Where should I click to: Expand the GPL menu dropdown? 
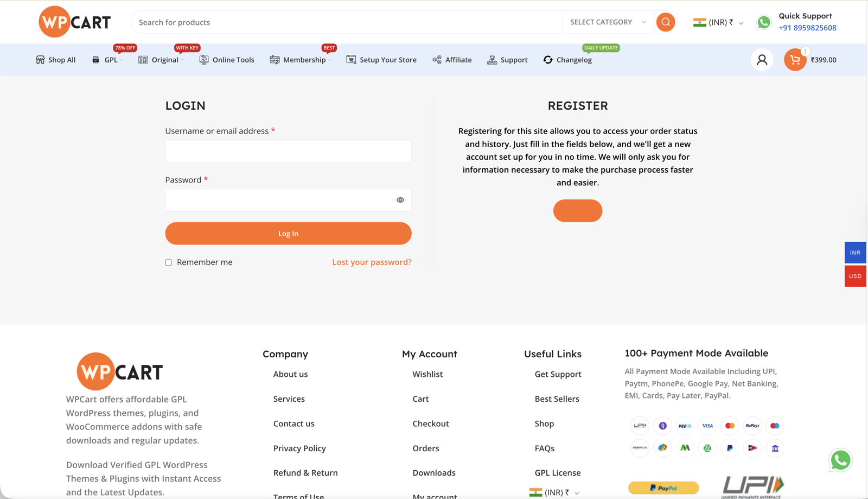[x=111, y=60]
